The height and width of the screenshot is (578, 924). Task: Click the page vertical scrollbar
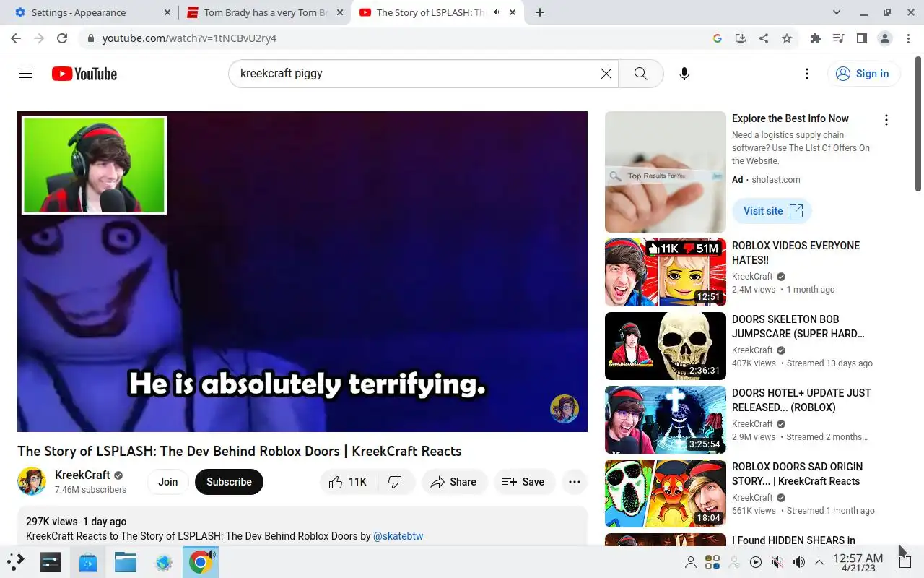(x=918, y=123)
